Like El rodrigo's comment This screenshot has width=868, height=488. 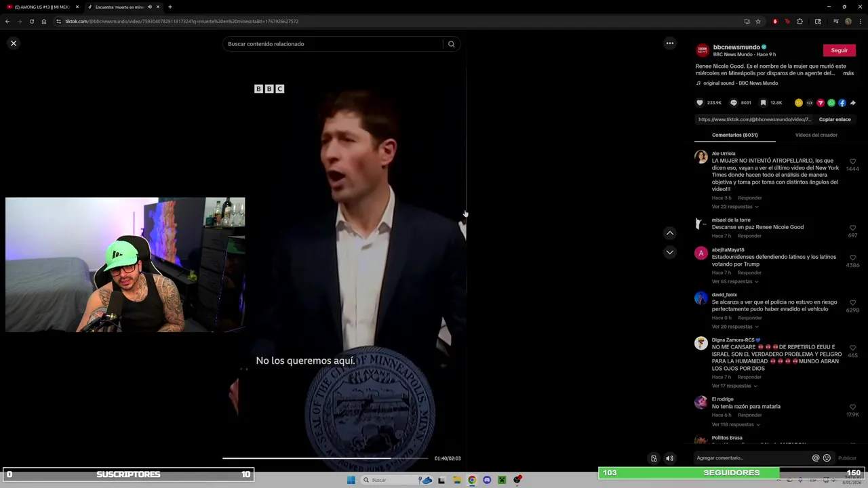pos(853,407)
